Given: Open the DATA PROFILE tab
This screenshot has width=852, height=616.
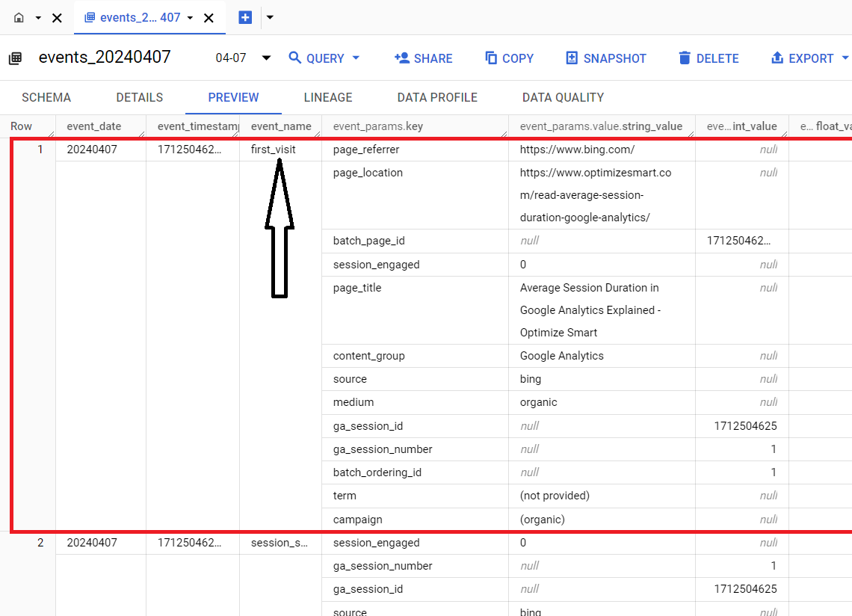Looking at the screenshot, I should 437,97.
